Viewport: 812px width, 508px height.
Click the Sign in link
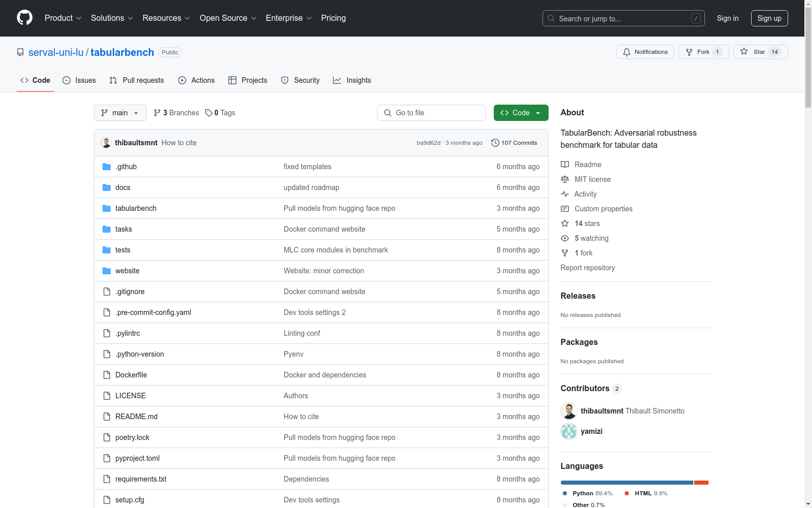[x=728, y=18]
